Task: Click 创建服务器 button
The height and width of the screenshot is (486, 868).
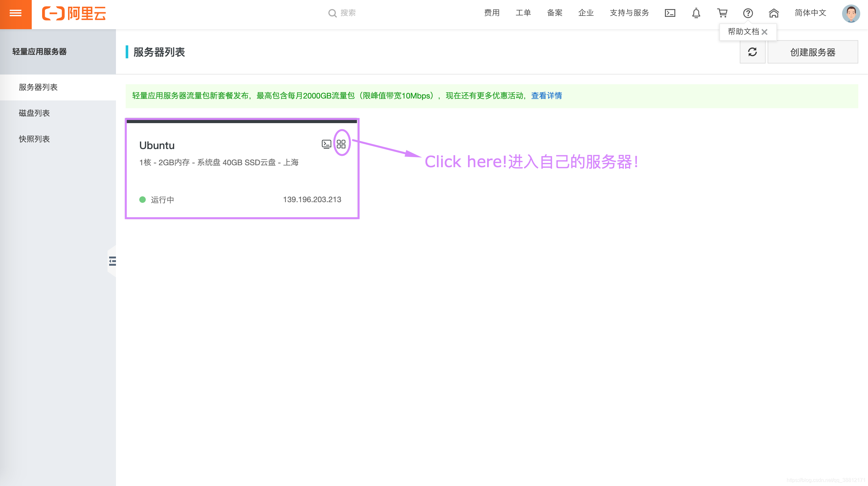Action: click(x=812, y=52)
